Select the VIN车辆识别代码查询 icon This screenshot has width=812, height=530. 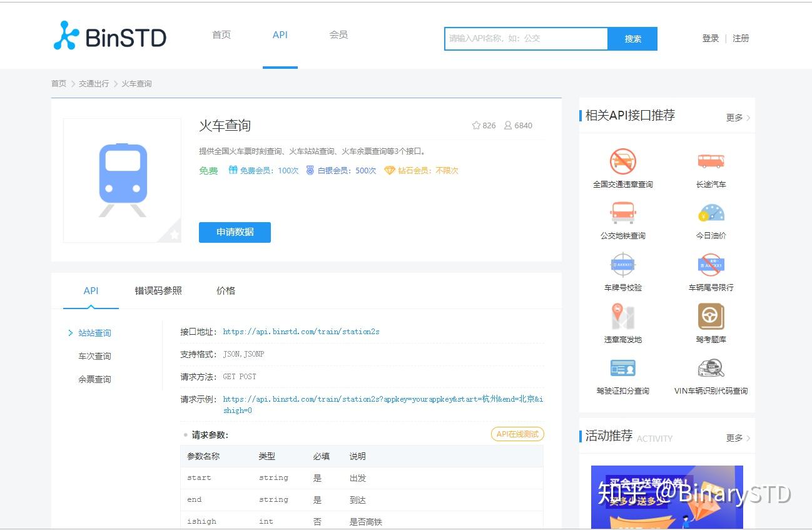pos(711,369)
